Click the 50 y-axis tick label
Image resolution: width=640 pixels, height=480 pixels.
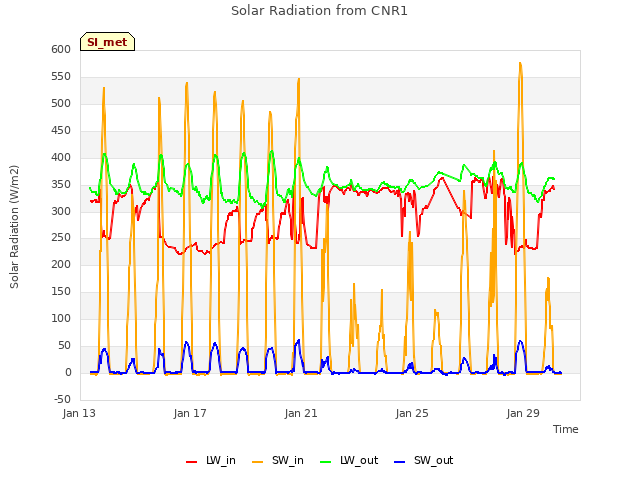pyautogui.click(x=64, y=345)
